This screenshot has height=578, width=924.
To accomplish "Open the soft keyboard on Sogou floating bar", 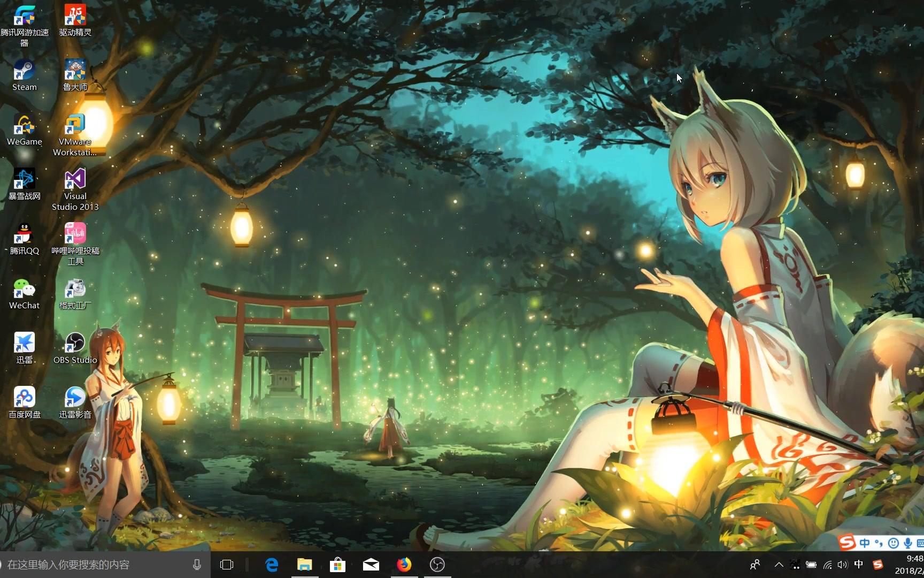I will 920,543.
